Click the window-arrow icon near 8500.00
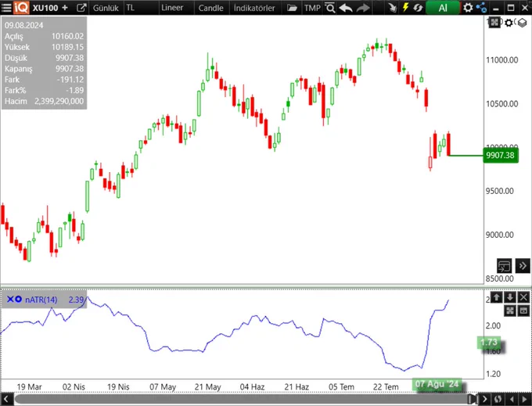This screenshot has height=406, width=532. pyautogui.click(x=504, y=266)
